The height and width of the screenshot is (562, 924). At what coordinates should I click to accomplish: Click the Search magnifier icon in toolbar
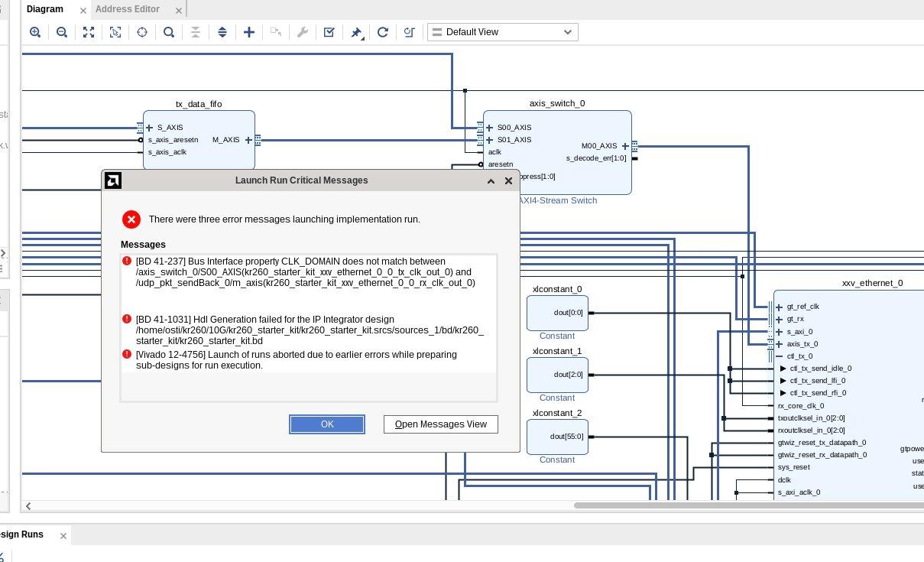coord(169,32)
